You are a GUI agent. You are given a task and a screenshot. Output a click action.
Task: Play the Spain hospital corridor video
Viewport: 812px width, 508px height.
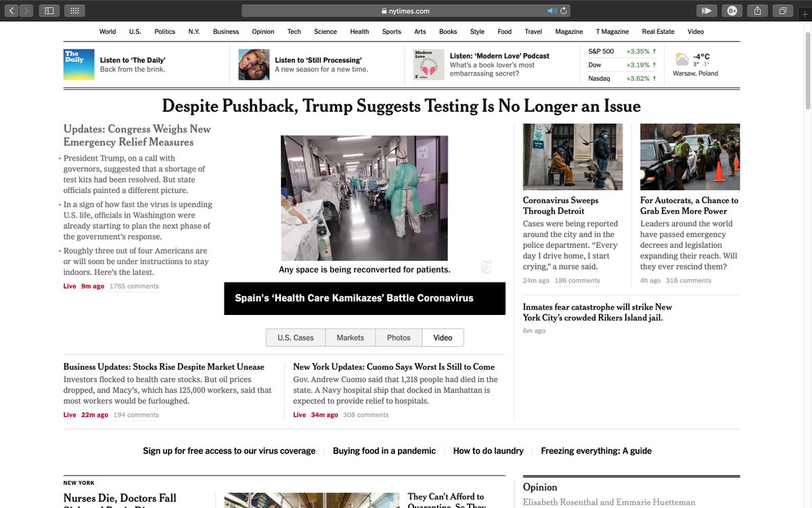click(x=365, y=198)
